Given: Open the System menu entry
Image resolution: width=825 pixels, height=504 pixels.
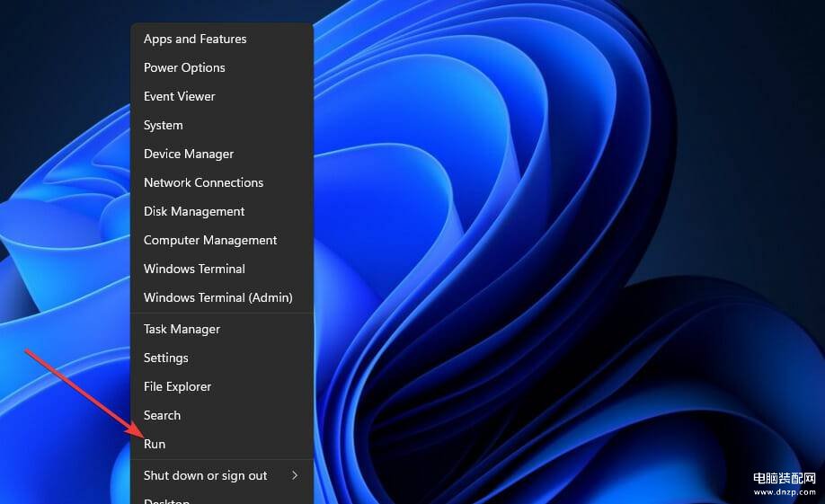Looking at the screenshot, I should point(221,125).
